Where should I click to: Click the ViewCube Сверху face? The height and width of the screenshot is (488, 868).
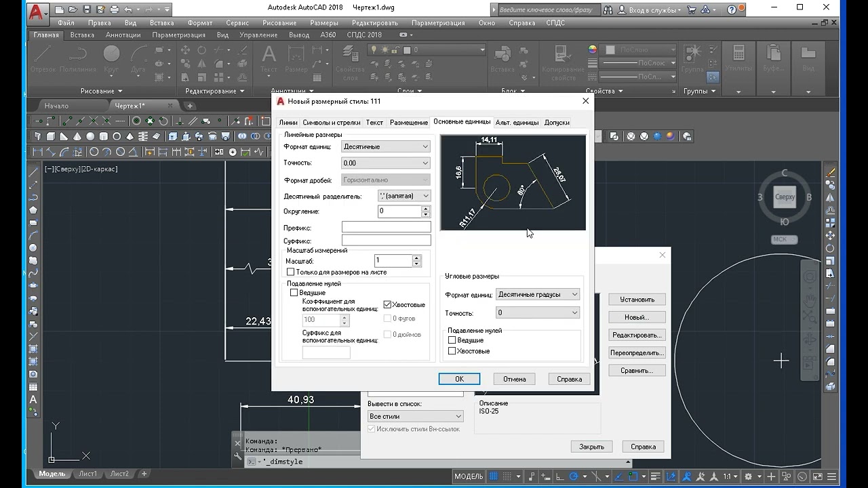click(x=785, y=197)
